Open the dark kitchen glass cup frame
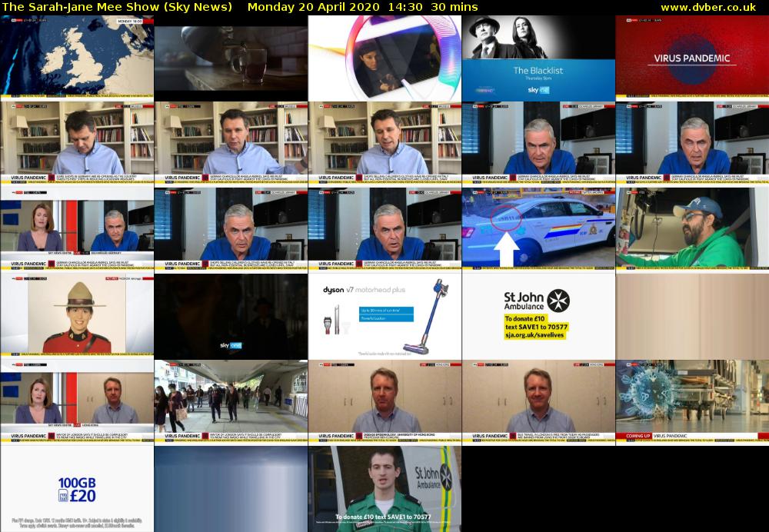 point(231,58)
